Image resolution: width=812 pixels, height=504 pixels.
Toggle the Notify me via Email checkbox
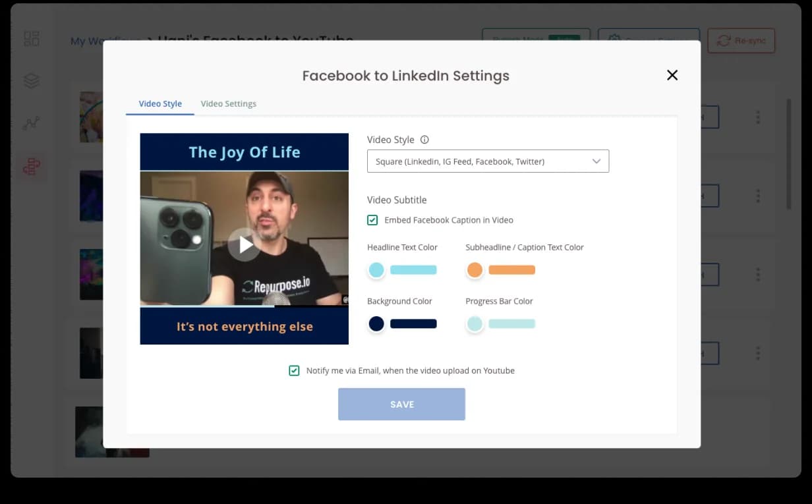(294, 371)
